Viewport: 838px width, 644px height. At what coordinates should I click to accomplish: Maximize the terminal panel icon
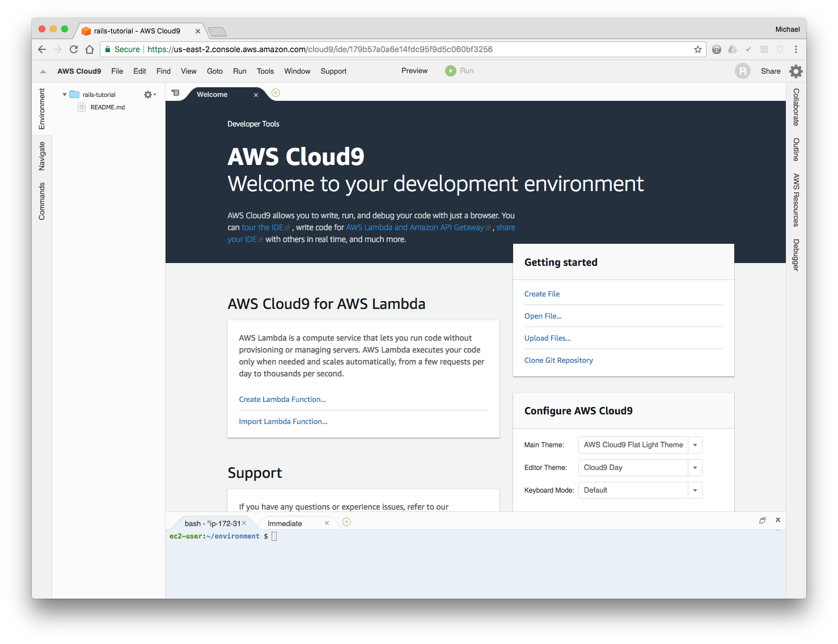[763, 520]
